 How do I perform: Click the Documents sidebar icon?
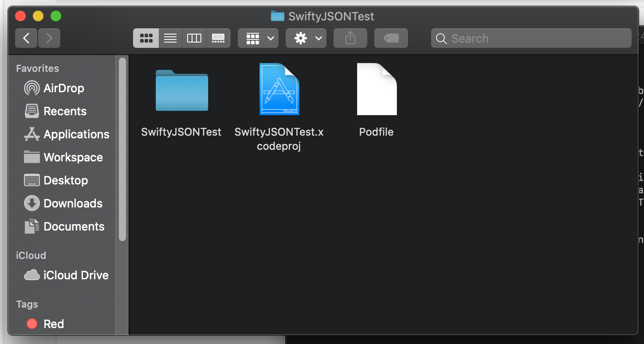pyautogui.click(x=31, y=227)
